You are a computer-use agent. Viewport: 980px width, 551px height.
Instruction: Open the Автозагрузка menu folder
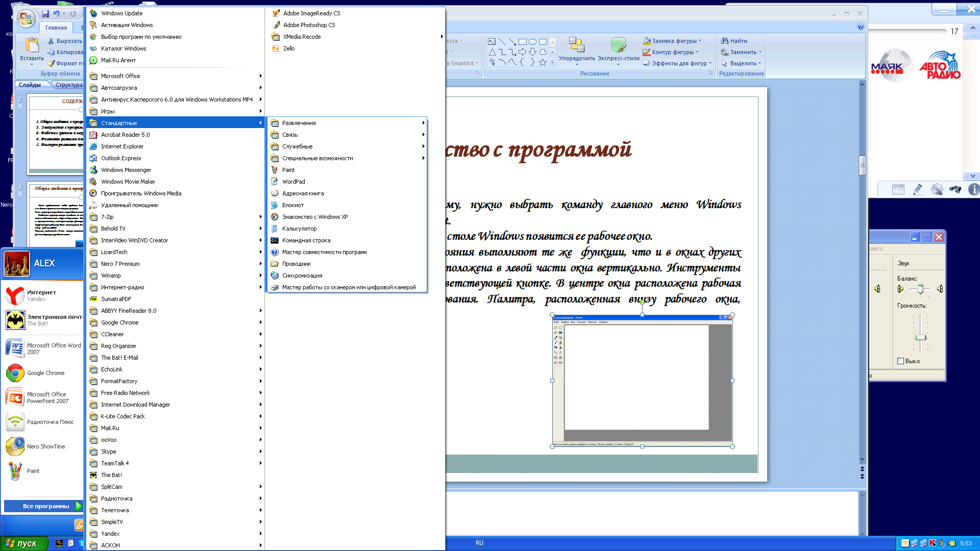pos(176,88)
